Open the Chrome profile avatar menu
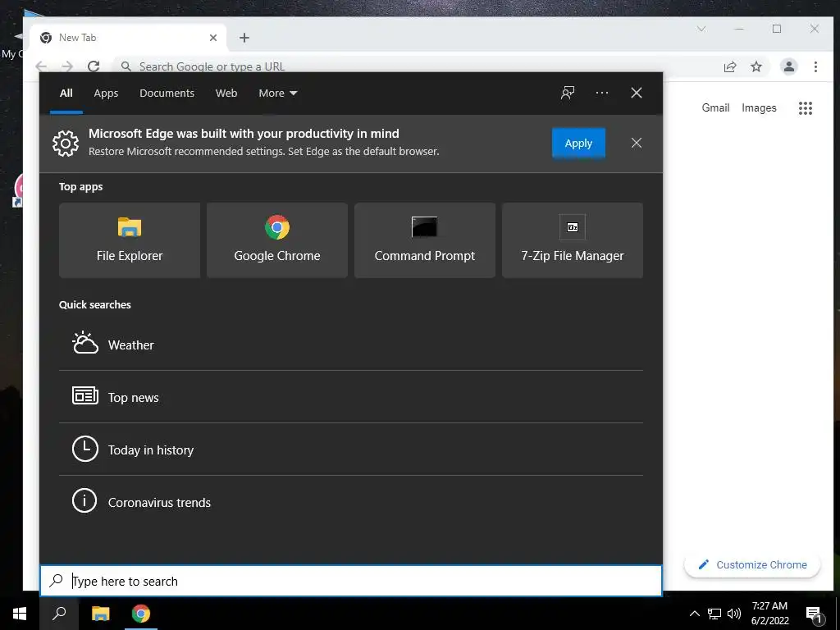The image size is (840, 630). click(788, 66)
